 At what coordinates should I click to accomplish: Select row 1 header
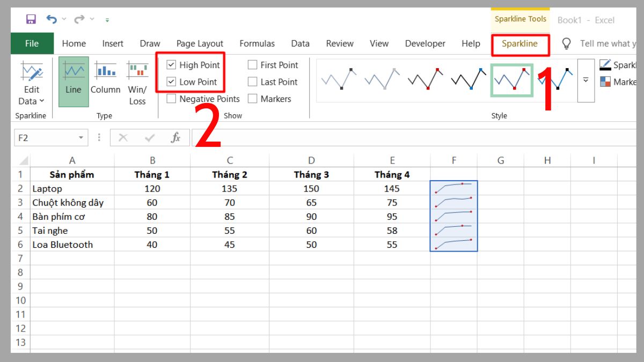21,174
